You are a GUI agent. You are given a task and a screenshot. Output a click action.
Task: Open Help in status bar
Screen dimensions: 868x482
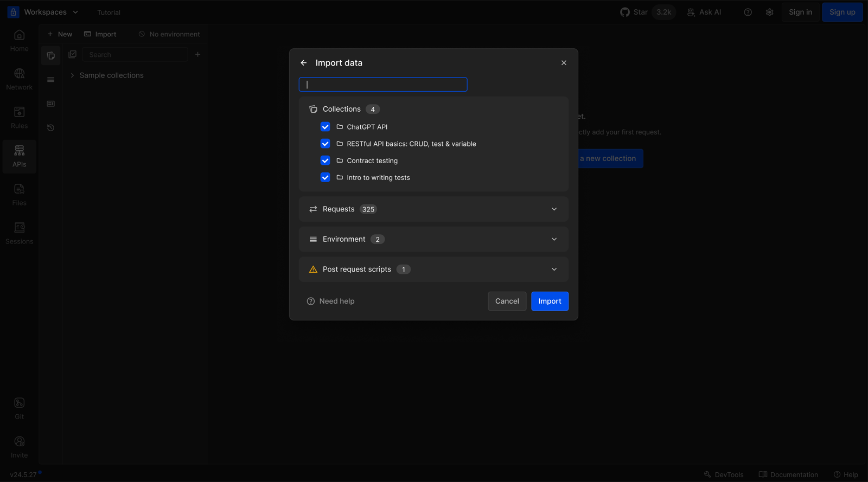point(846,474)
